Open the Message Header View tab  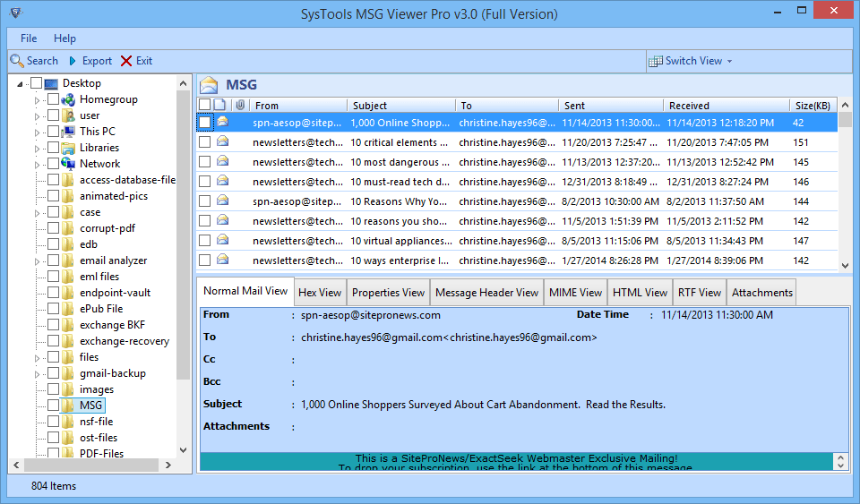click(486, 293)
